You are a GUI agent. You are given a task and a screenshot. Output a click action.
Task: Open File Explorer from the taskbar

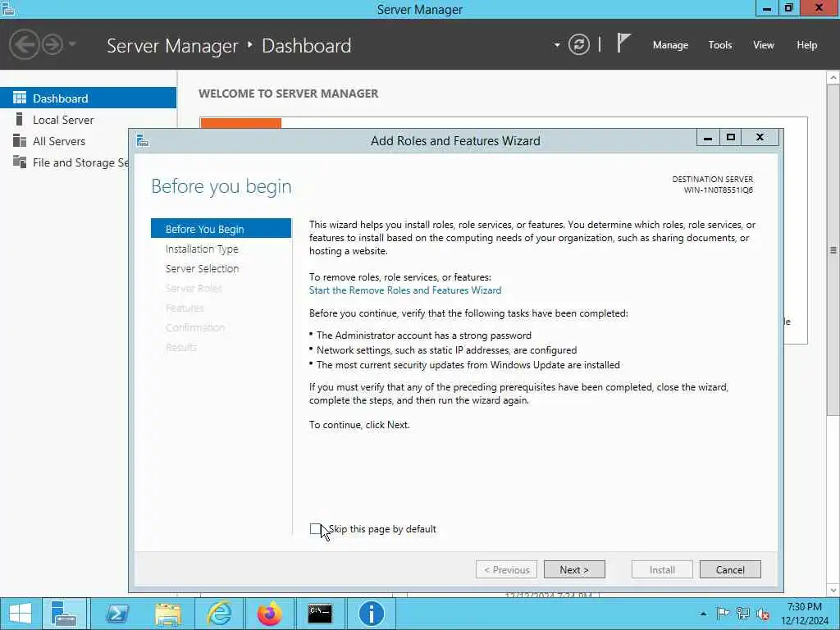[167, 614]
